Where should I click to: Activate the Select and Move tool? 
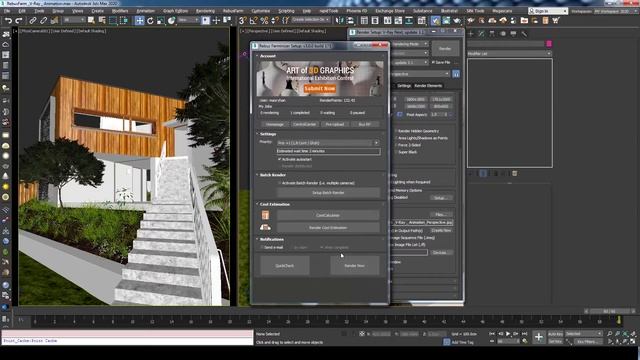(x=139, y=20)
